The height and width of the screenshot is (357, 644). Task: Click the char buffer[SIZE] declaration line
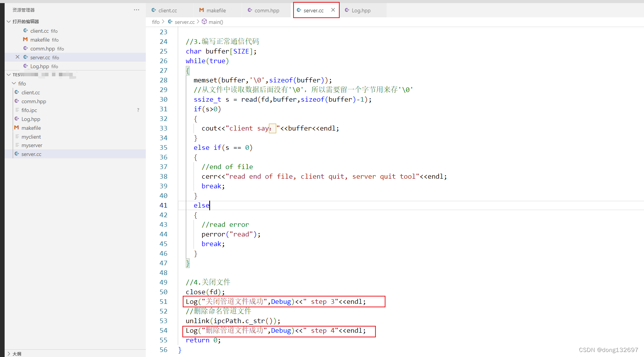pyautogui.click(x=221, y=51)
